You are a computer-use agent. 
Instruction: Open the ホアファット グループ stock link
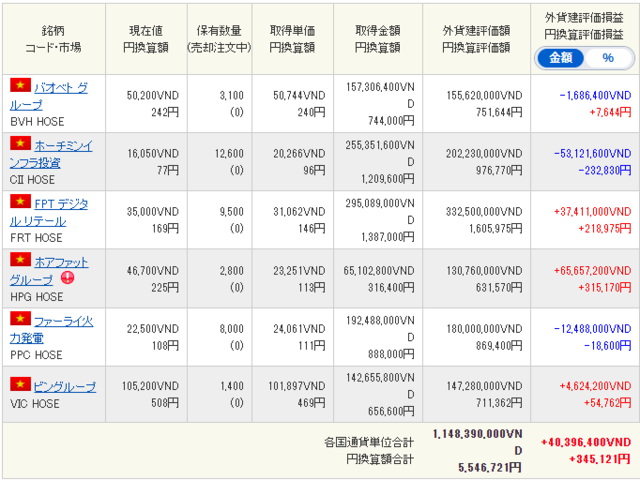(49, 271)
